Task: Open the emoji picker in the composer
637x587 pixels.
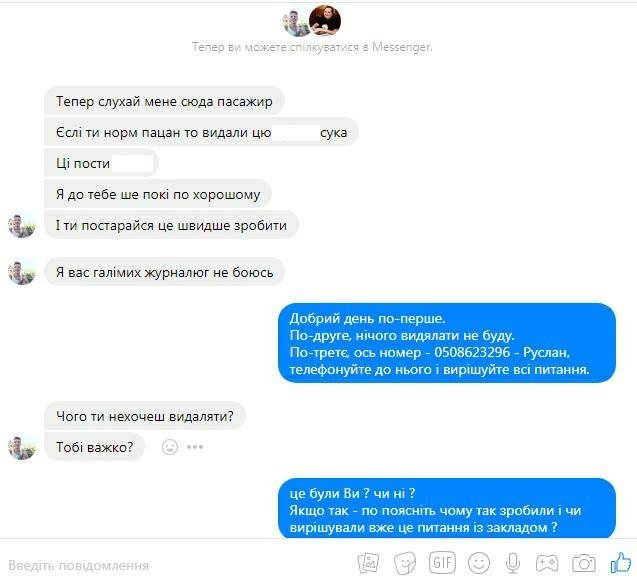Action: 479,563
